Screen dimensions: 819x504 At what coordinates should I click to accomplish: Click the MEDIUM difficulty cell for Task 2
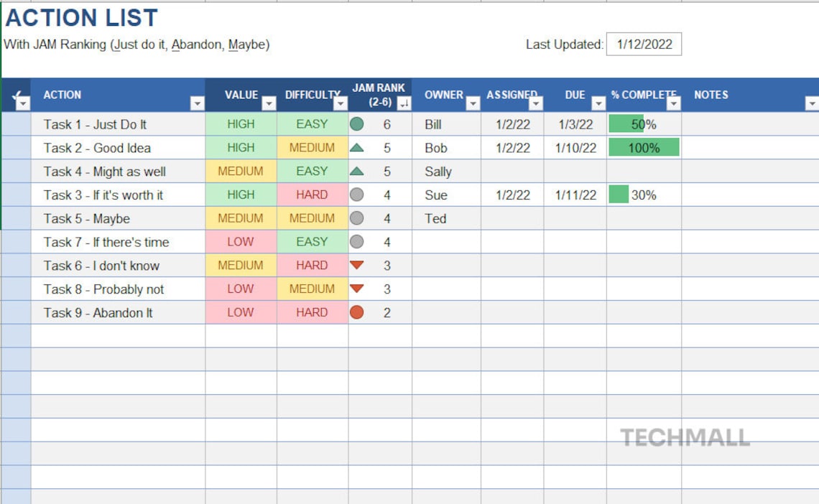(313, 148)
